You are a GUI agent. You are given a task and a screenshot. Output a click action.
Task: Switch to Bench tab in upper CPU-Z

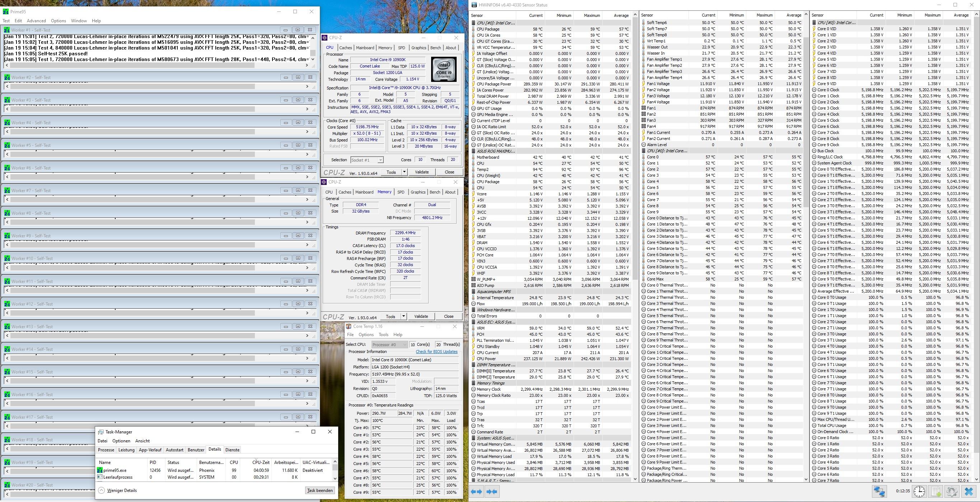click(x=435, y=48)
